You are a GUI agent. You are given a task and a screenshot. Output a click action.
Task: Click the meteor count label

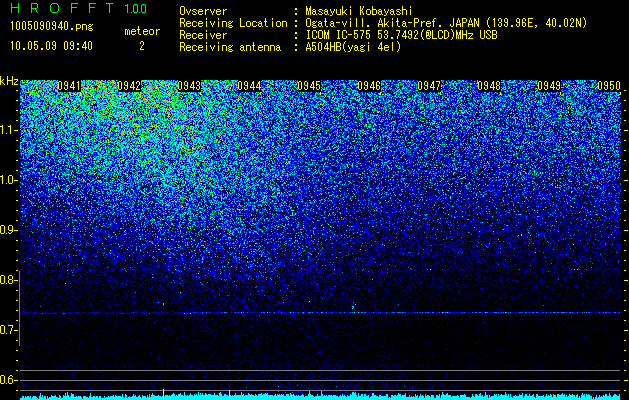pyautogui.click(x=142, y=31)
